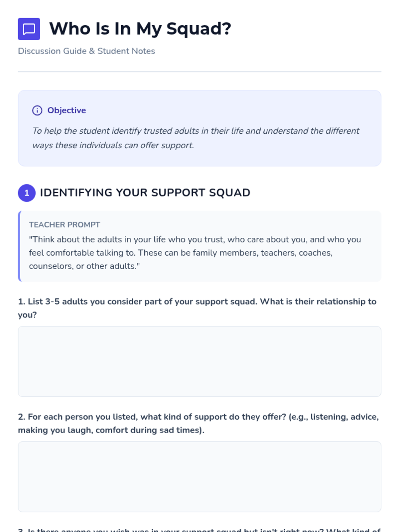
Task: Click the Discussion Guide & Student Notes subtitle
Action: (86, 51)
